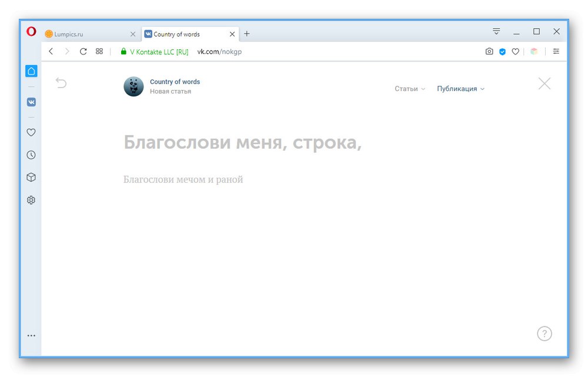Open the Country of words community link
The height and width of the screenshot is (377, 588).
pyautogui.click(x=175, y=82)
